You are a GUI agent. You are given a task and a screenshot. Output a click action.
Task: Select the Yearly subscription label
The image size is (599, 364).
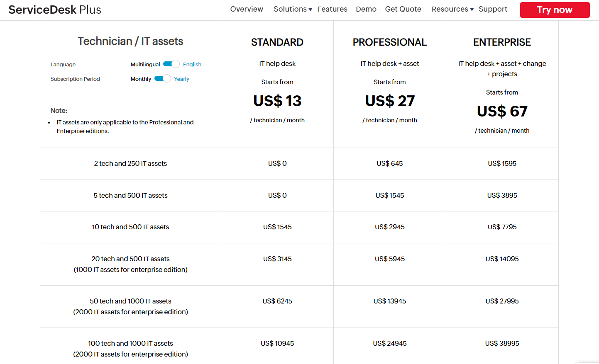(182, 79)
